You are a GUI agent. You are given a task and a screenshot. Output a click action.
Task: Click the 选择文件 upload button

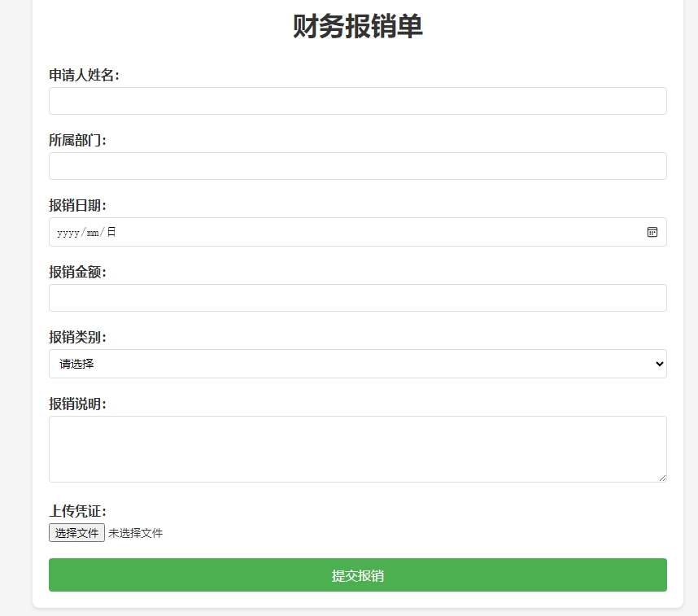click(x=76, y=533)
